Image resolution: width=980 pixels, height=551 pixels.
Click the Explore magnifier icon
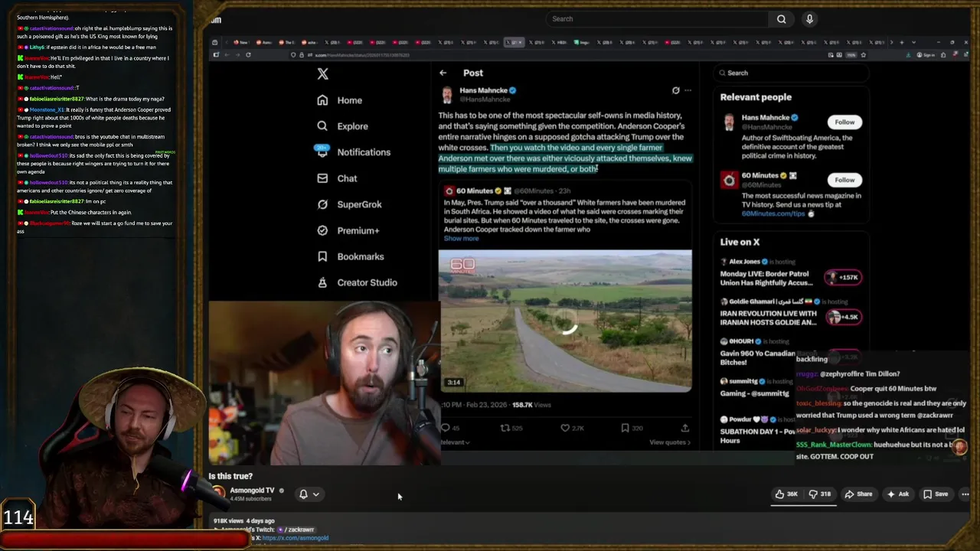click(x=322, y=126)
